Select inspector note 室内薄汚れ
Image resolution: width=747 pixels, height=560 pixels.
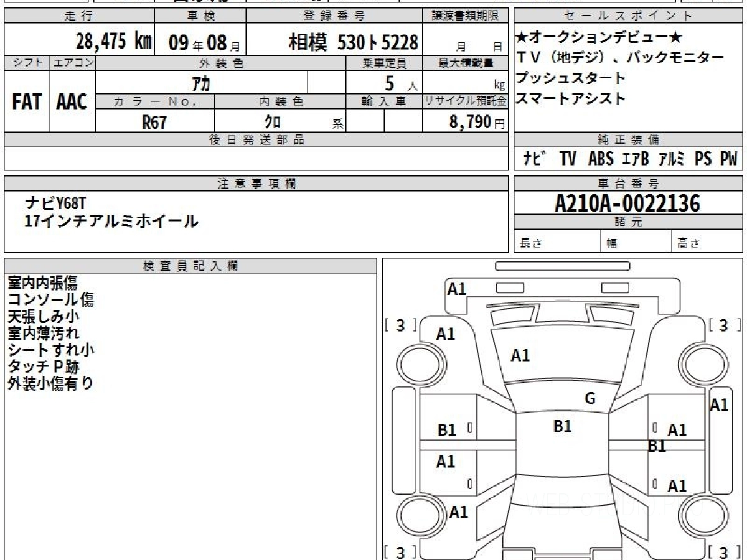44,334
